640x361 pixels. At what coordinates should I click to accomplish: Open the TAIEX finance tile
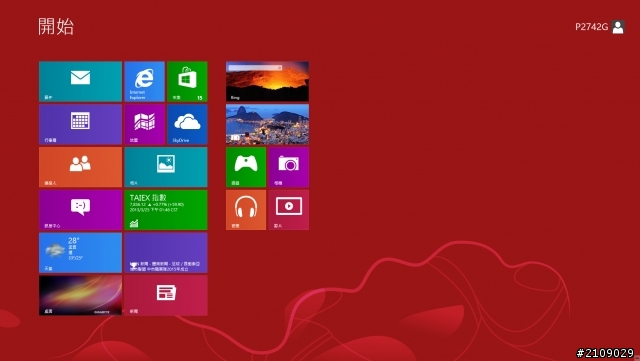166,210
